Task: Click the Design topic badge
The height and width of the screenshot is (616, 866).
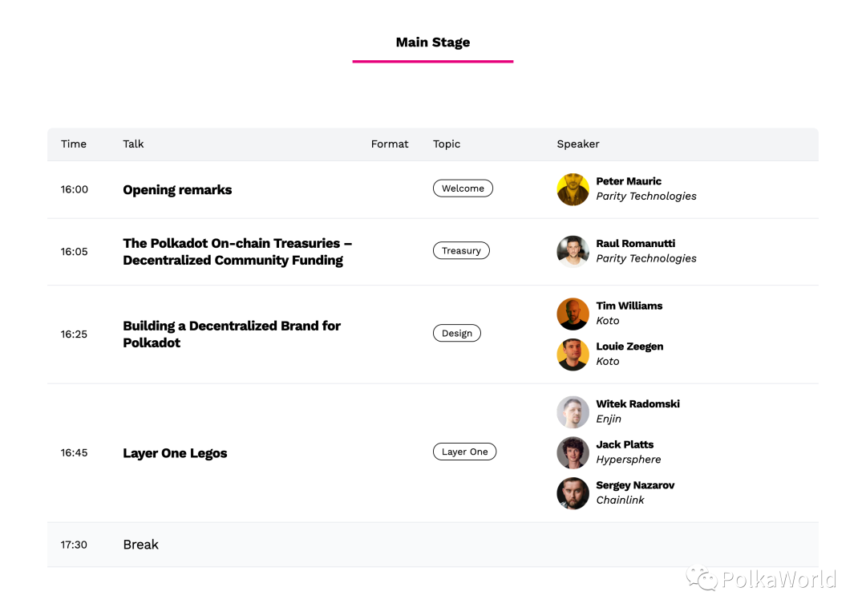Action: click(x=457, y=333)
